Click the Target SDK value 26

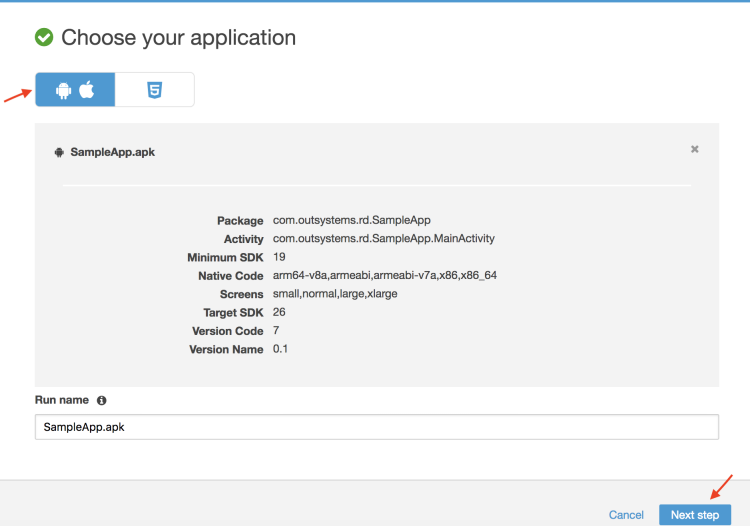tap(280, 312)
